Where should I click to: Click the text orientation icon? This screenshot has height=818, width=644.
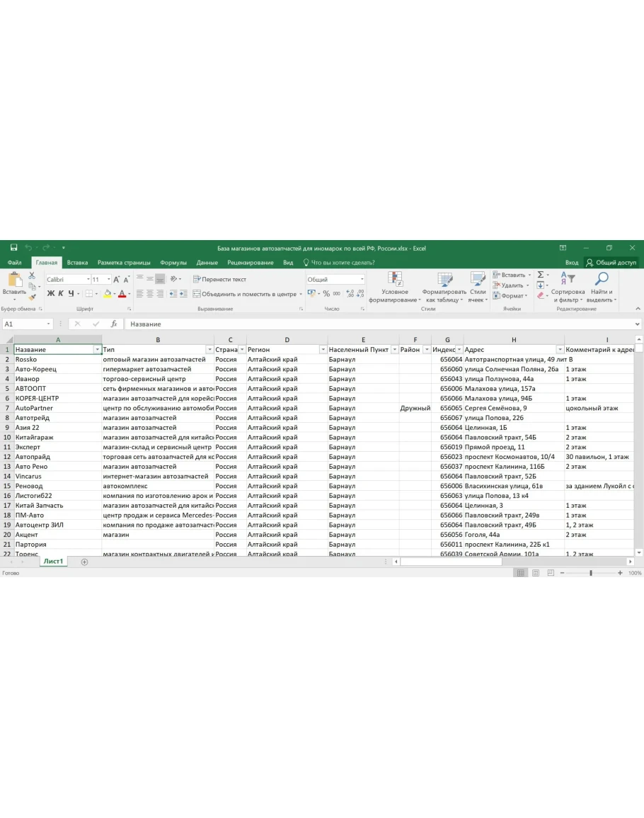(173, 279)
